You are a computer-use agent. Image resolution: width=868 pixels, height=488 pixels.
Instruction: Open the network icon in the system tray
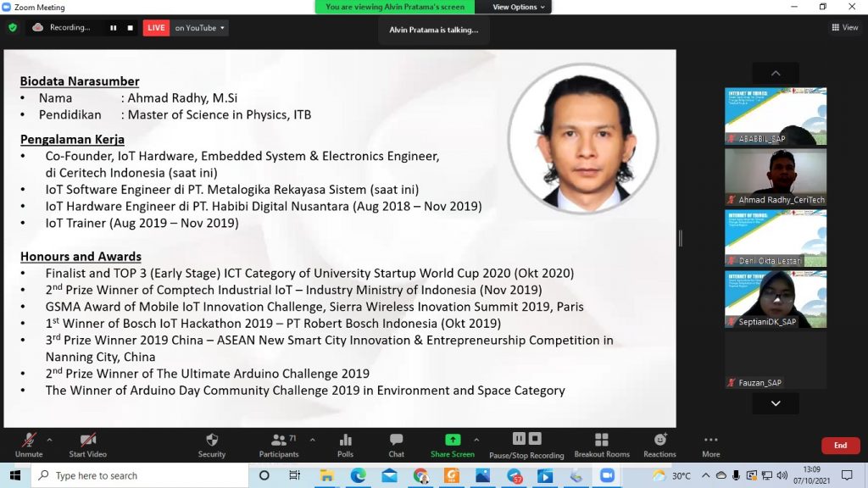[x=766, y=475]
